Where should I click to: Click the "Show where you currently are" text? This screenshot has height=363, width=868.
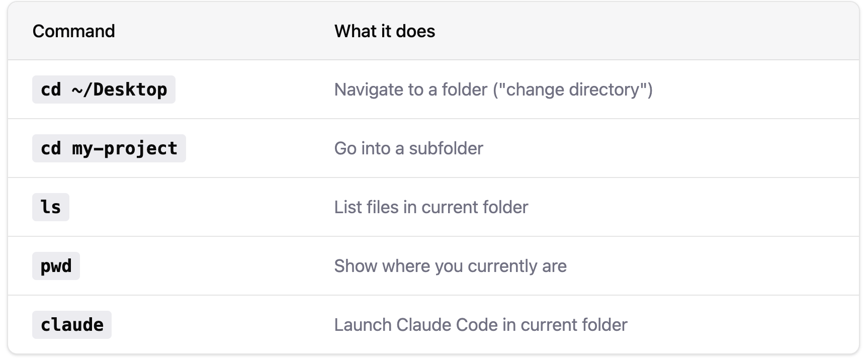[x=450, y=266]
